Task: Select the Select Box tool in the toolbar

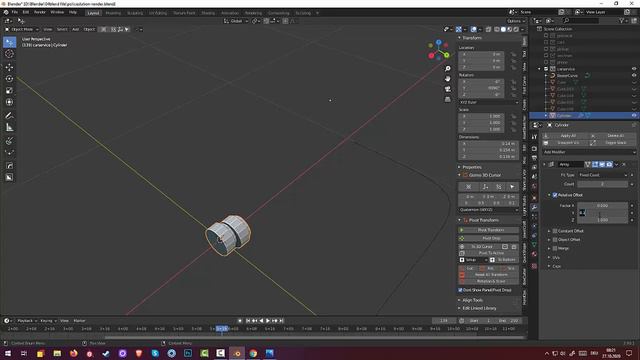Action: (x=9, y=42)
